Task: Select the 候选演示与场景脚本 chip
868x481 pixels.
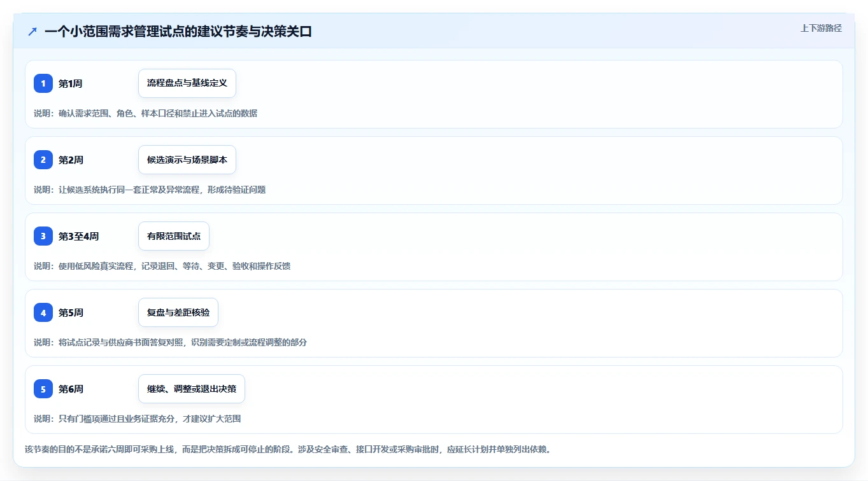Action: (187, 160)
